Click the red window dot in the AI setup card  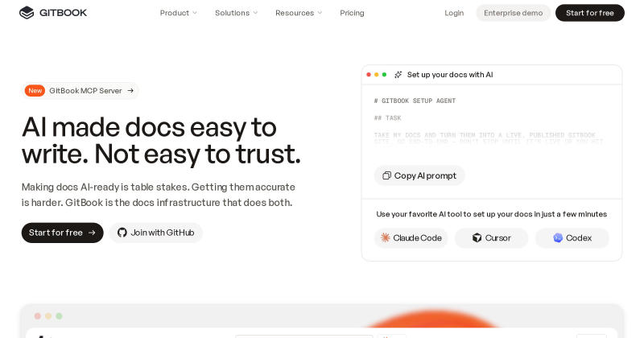(369, 75)
